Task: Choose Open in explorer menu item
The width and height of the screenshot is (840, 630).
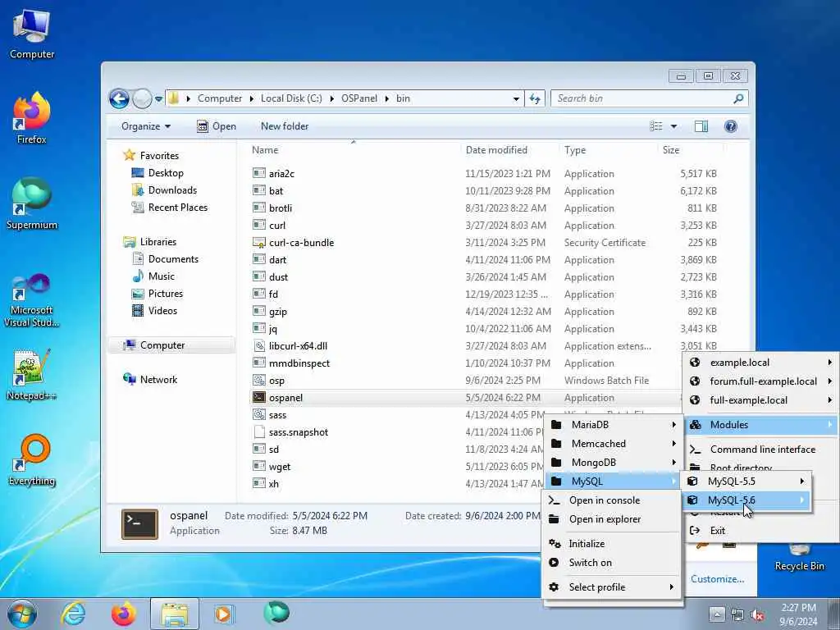Action: pos(613,519)
